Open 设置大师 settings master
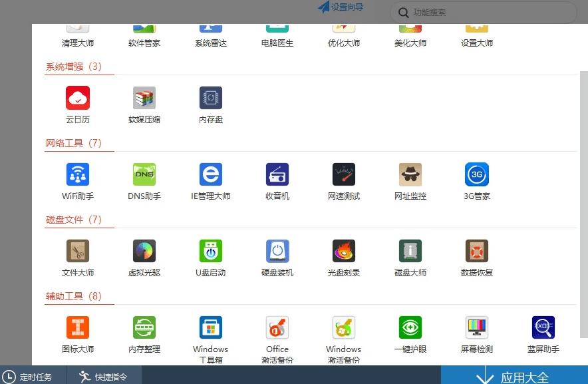The image size is (588, 384). [x=477, y=36]
